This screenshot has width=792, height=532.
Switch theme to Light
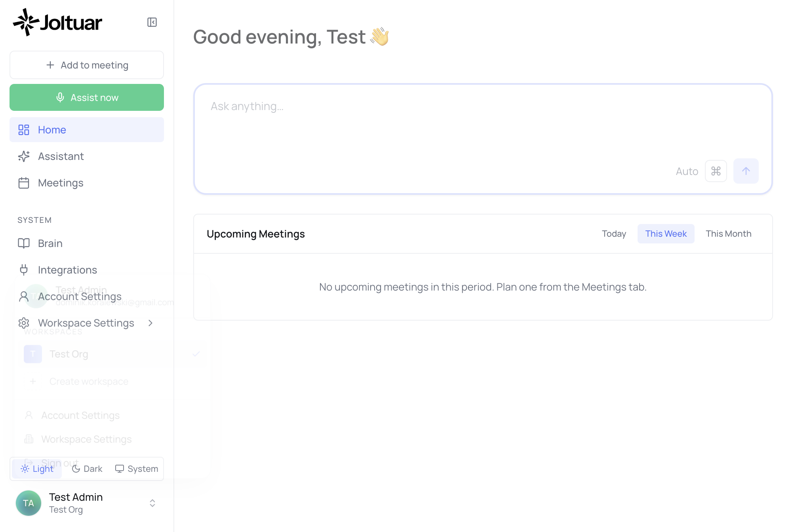(x=37, y=469)
